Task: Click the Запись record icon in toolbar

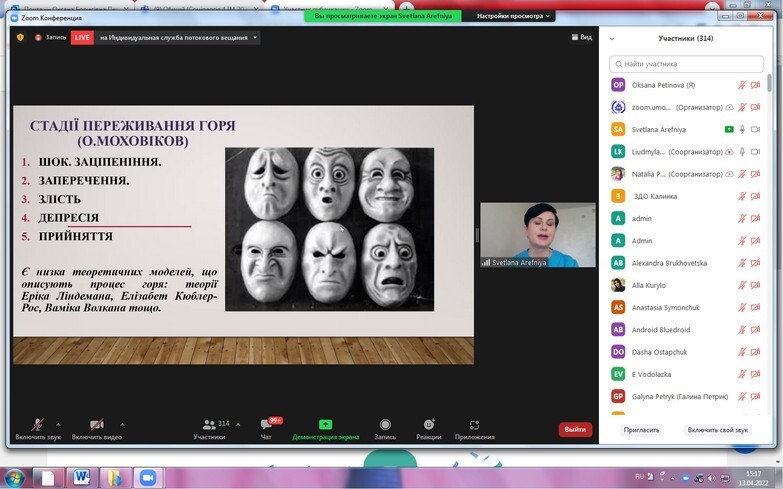Action: click(x=385, y=425)
